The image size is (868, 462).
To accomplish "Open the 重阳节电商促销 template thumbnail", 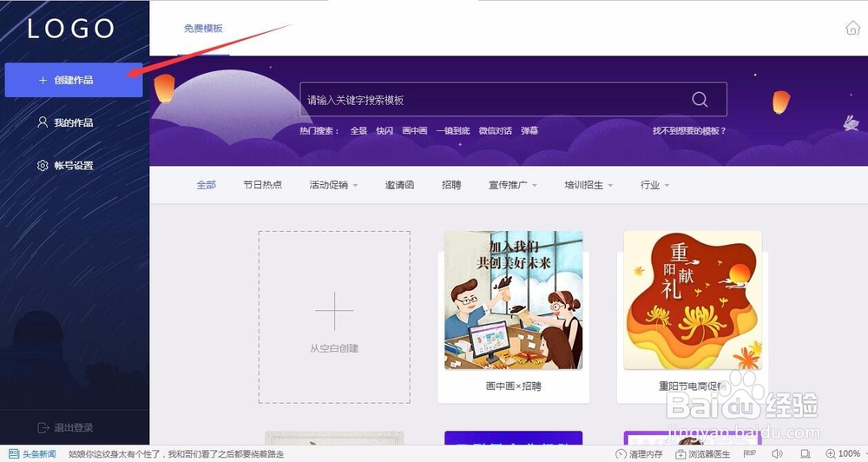I will coord(693,300).
